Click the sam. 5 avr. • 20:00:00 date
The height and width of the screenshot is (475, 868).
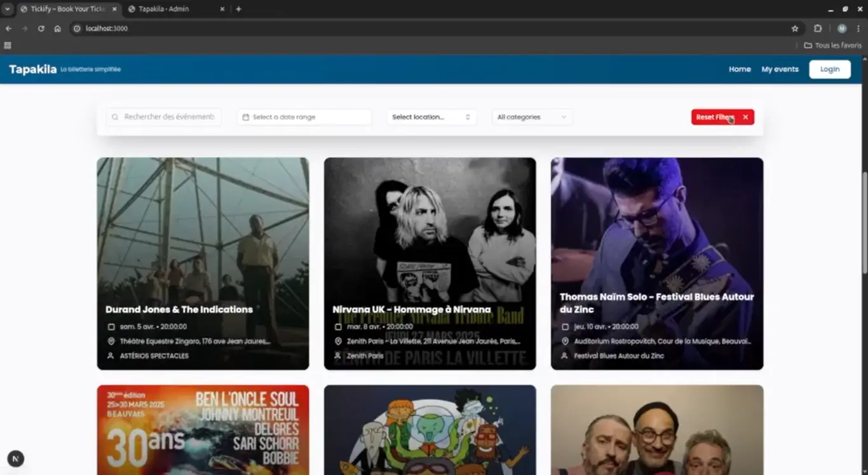[153, 327]
